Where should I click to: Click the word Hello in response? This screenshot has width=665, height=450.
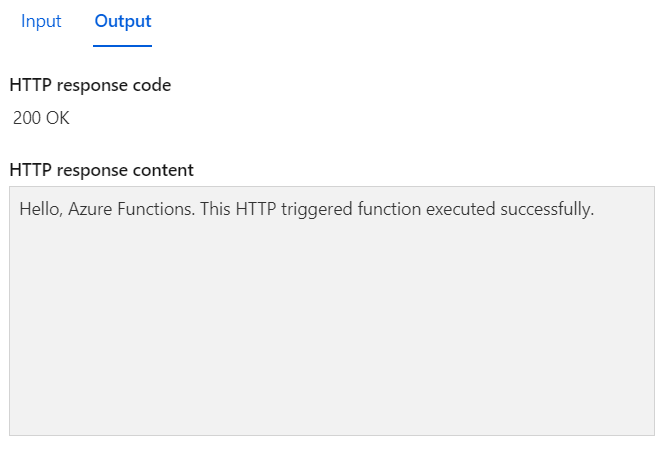point(39,211)
